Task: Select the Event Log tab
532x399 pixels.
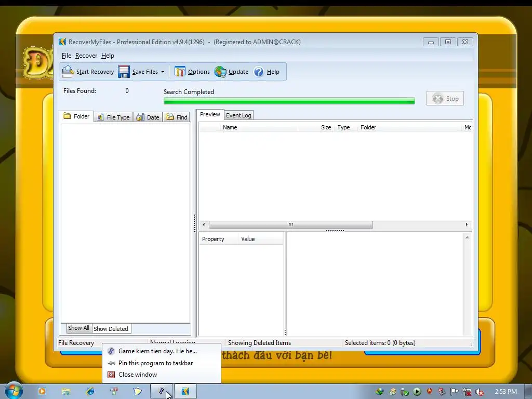Action: [x=238, y=115]
